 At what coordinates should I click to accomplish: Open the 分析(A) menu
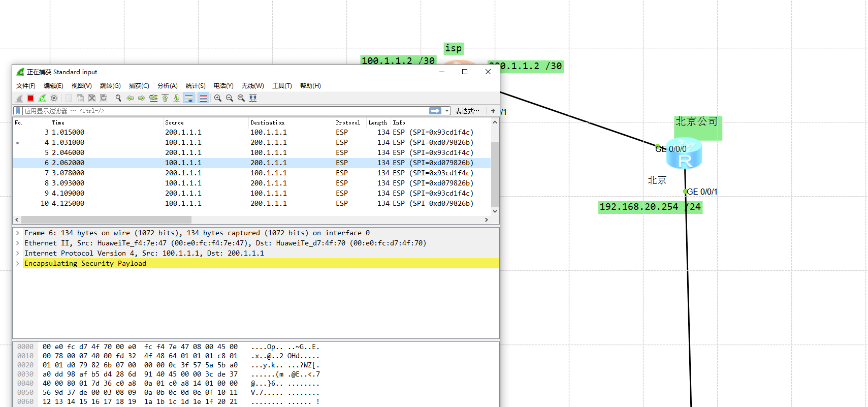(x=167, y=86)
